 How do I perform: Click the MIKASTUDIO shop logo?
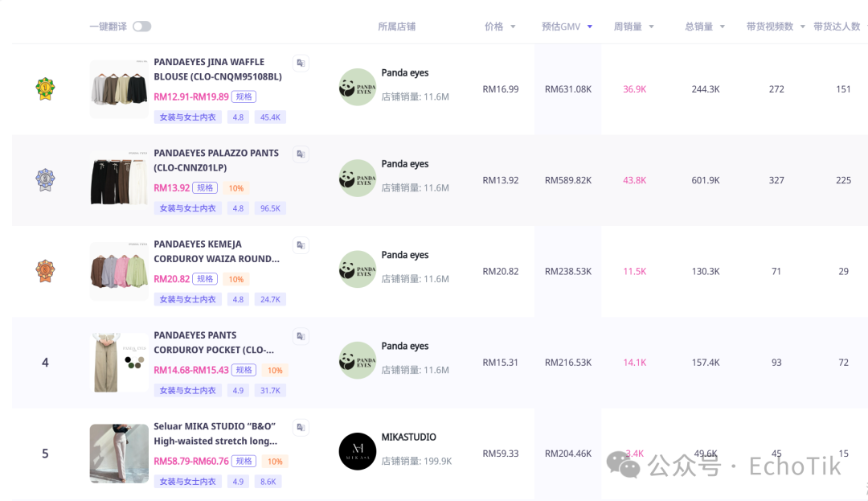coord(358,451)
